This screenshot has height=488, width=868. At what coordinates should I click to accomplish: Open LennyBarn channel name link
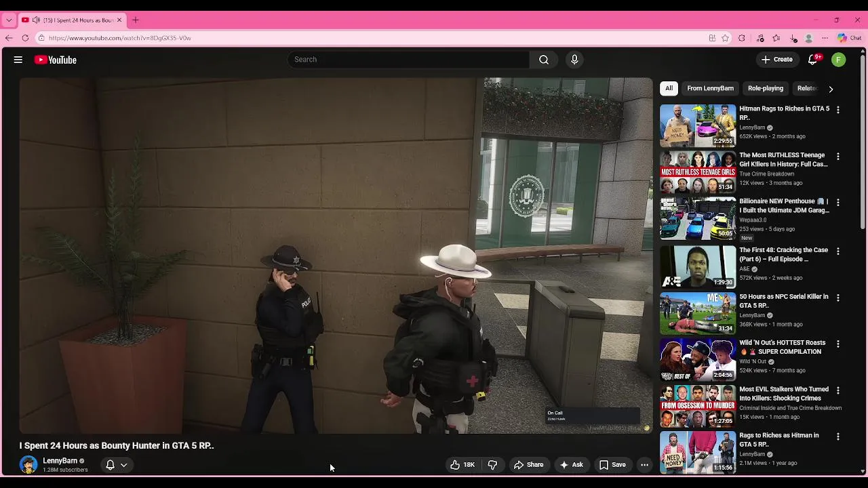(60, 461)
